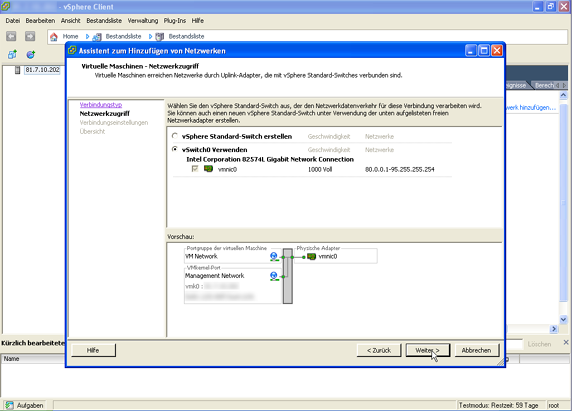The height and width of the screenshot is (411, 572).
Task: Click the Bereich tab in background window
Action: (544, 85)
